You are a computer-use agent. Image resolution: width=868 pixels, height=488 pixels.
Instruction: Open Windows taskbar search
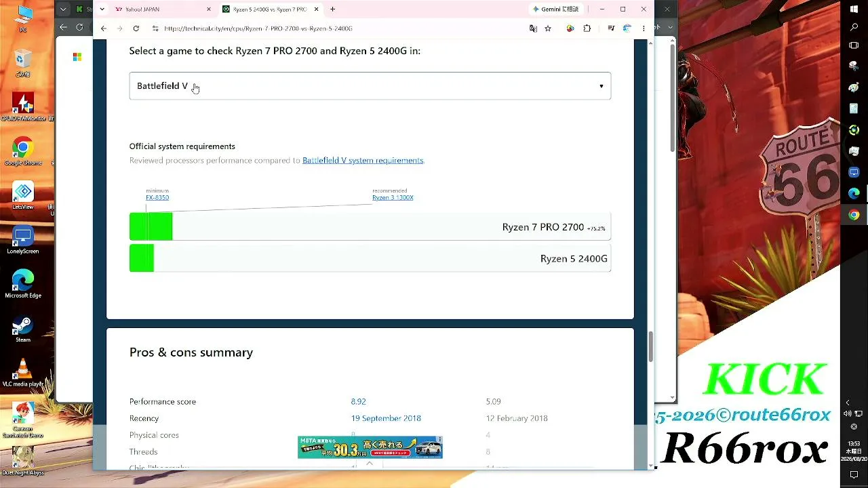(x=854, y=28)
